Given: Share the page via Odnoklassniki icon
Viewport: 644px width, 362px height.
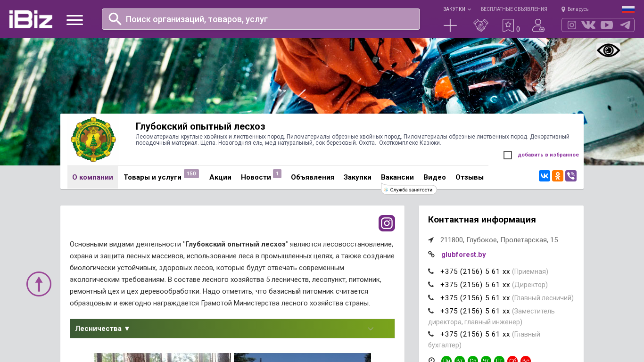Looking at the screenshot, I should tap(558, 176).
